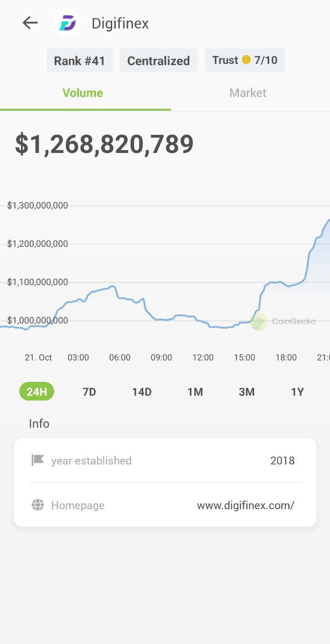The width and height of the screenshot is (330, 644).
Task: Click the $1,200,000,000 axis label
Action: (38, 244)
